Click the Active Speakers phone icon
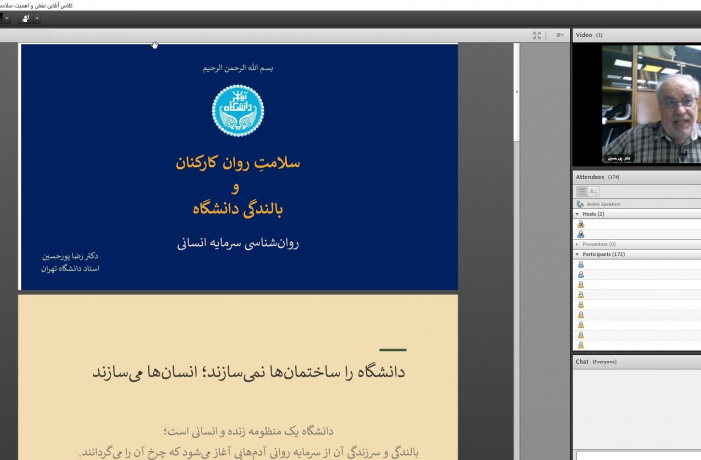Viewport: 701px width, 460px height. 580,204
